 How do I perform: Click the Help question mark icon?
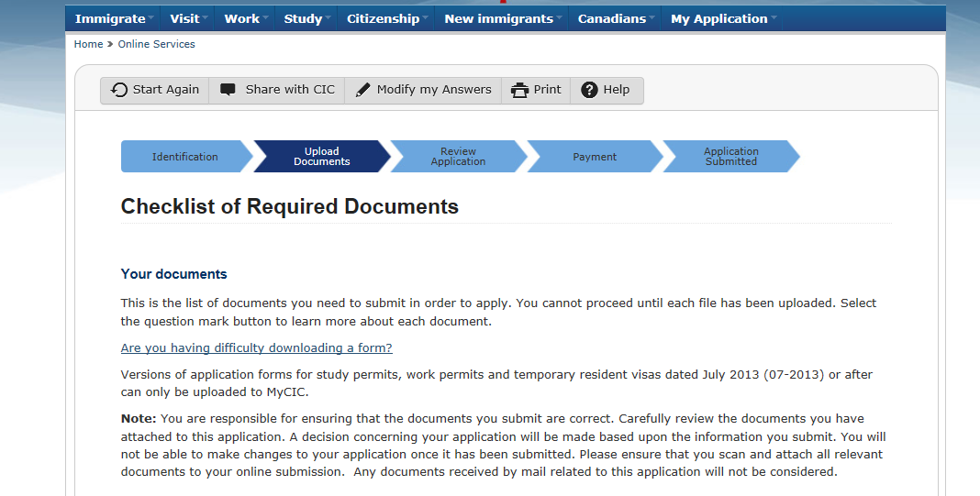click(589, 90)
